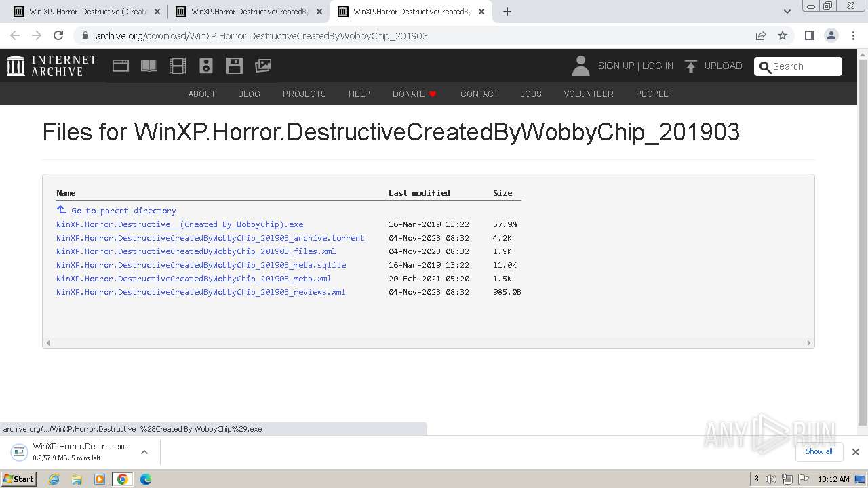Open the _meta.sqlite file link
Image resolution: width=868 pixels, height=488 pixels.
pyautogui.click(x=201, y=265)
